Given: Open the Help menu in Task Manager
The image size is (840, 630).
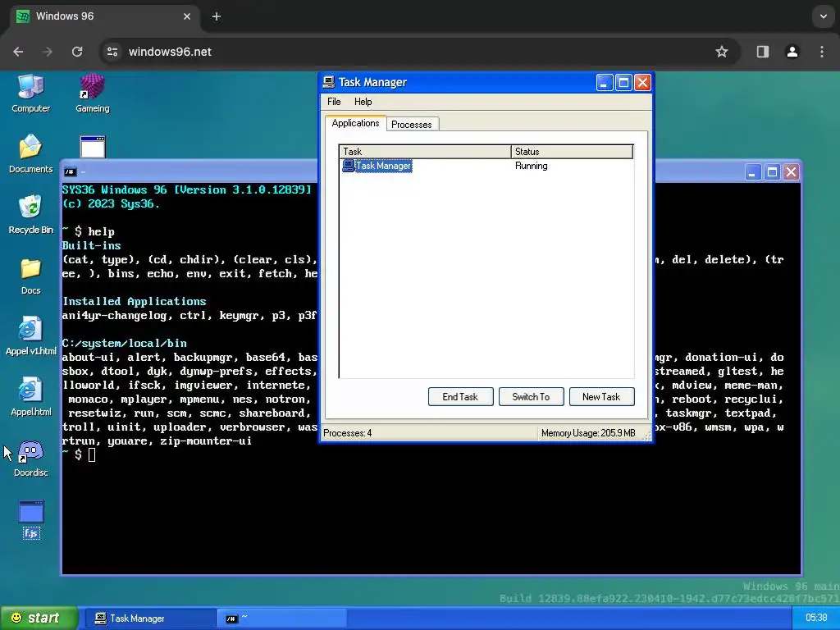Looking at the screenshot, I should (363, 102).
